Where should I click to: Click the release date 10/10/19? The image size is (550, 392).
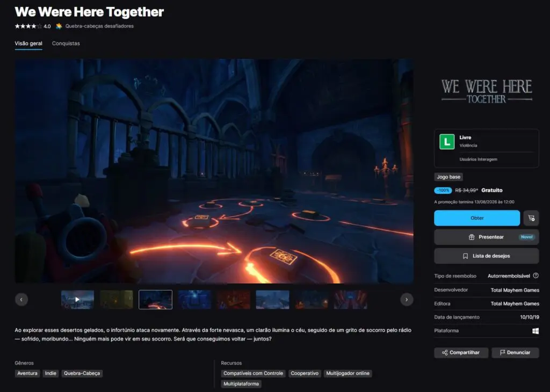[529, 317]
